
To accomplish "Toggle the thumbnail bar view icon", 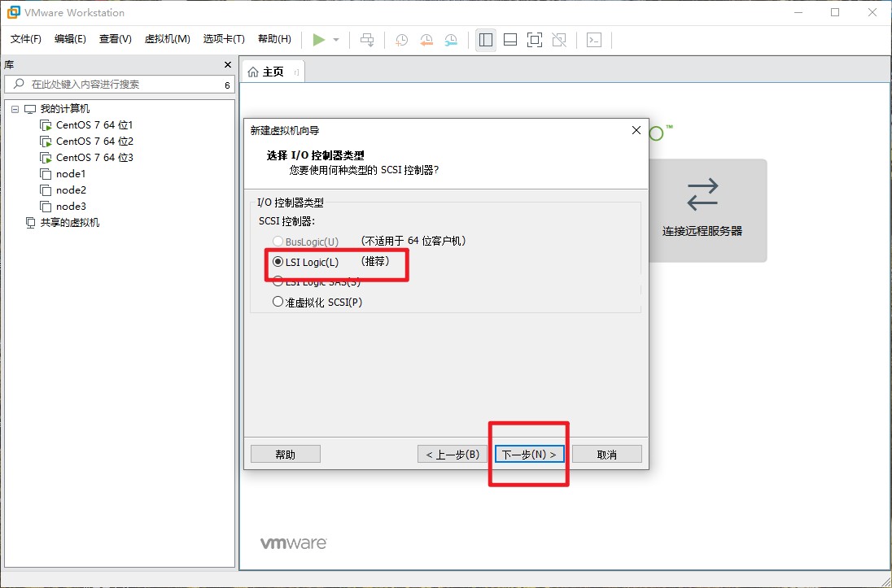I will point(510,40).
